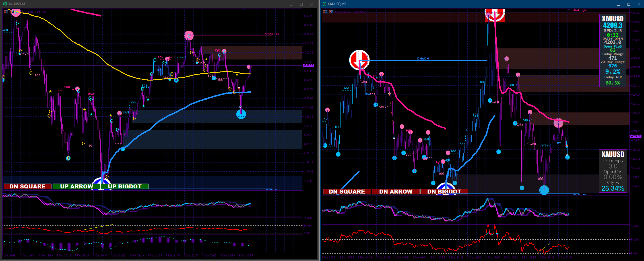The height and width of the screenshot is (261, 644).
Task: Click the 'OpenPips' label in position panel
Action: [613, 161]
